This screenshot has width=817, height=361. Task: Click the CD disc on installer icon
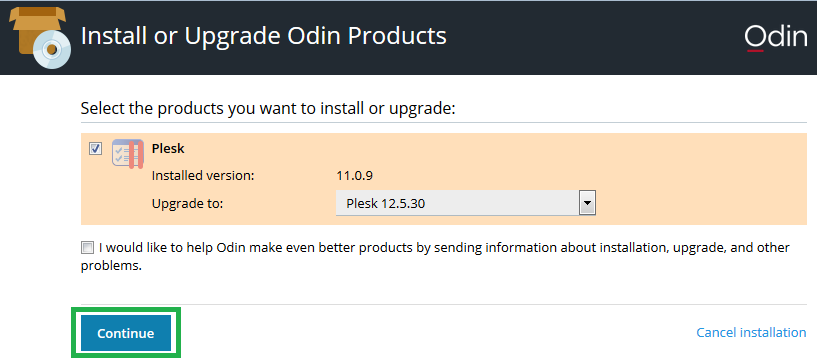[x=52, y=49]
